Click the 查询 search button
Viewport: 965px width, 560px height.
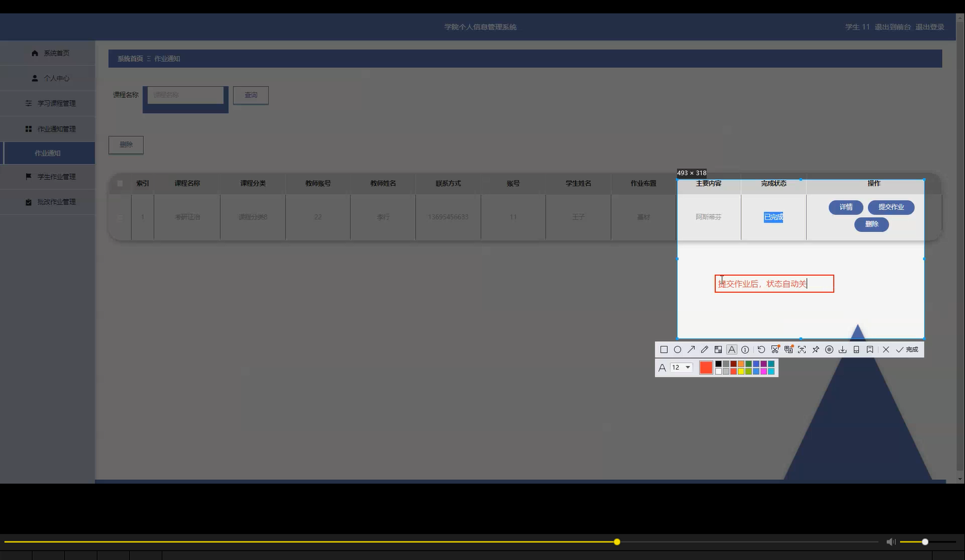coord(251,95)
